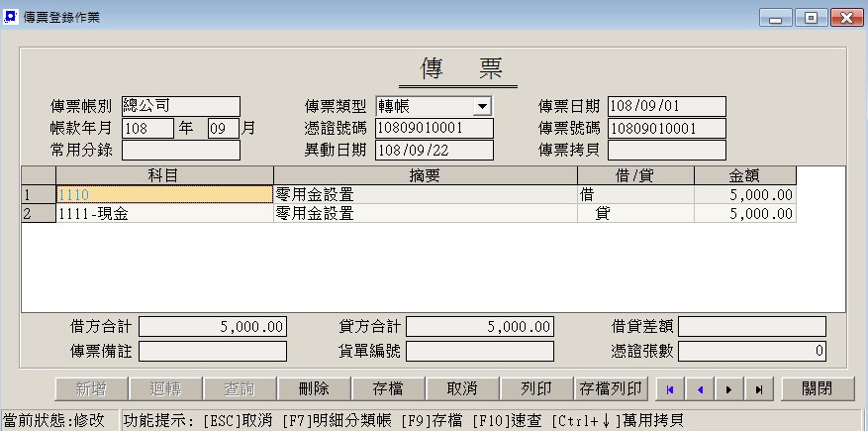Image resolution: width=868 pixels, height=431 pixels.
Task: Close the window with the title bar X
Action: [x=847, y=18]
